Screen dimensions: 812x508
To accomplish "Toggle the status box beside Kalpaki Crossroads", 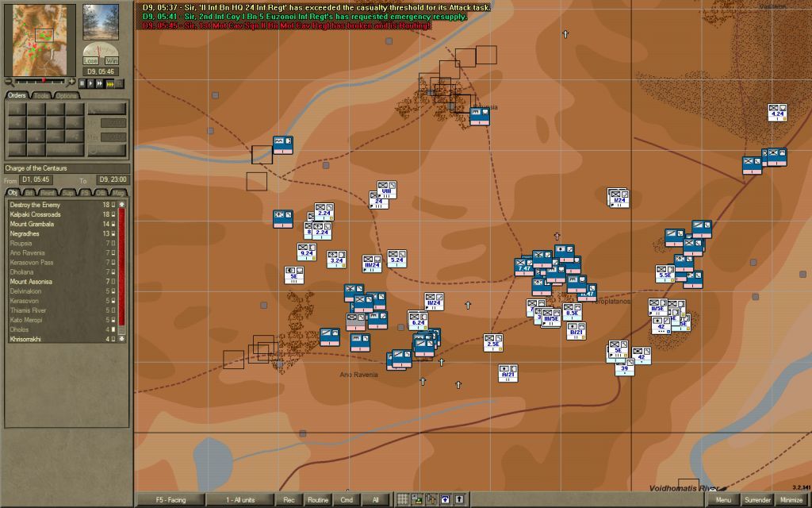I will (113, 214).
